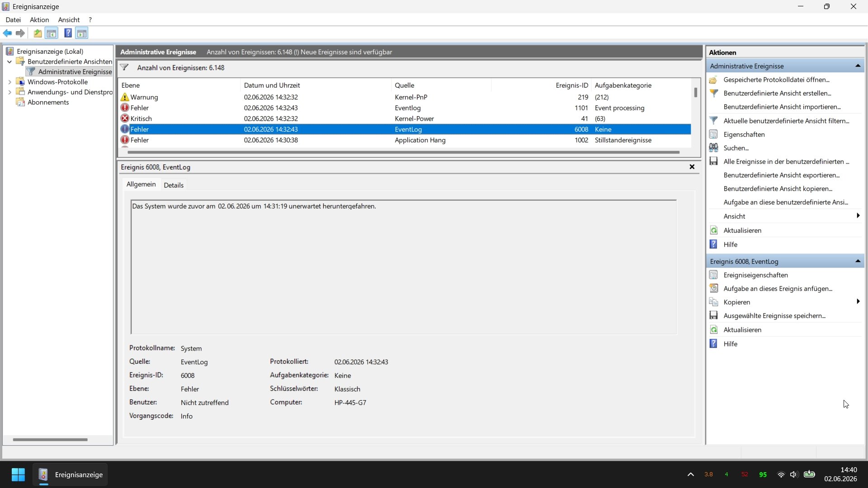
Task: Click the copy icon beside Kopieren
Action: click(713, 302)
